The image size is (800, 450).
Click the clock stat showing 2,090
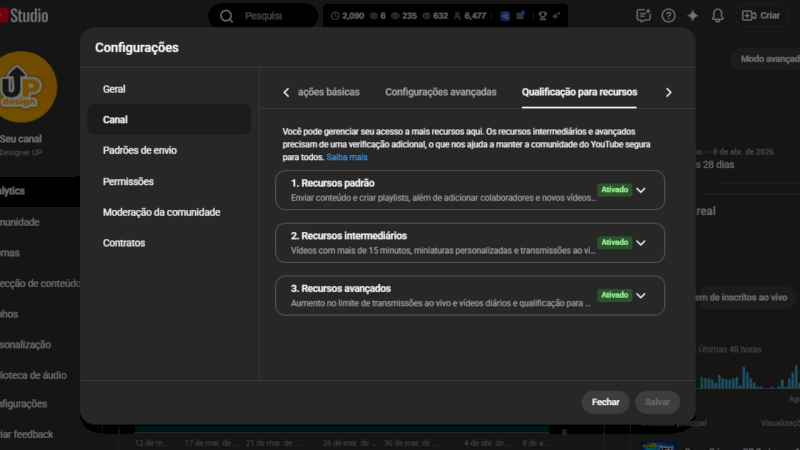347,16
